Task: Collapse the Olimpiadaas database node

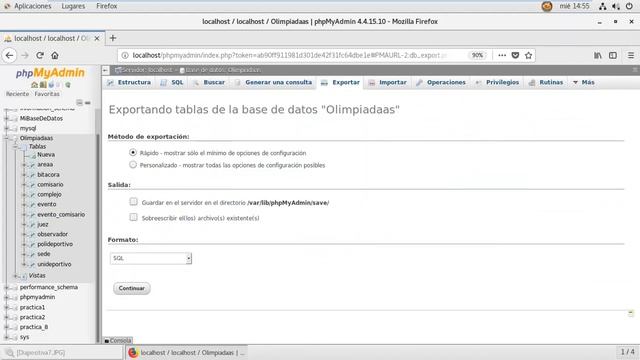Action: tap(6, 138)
